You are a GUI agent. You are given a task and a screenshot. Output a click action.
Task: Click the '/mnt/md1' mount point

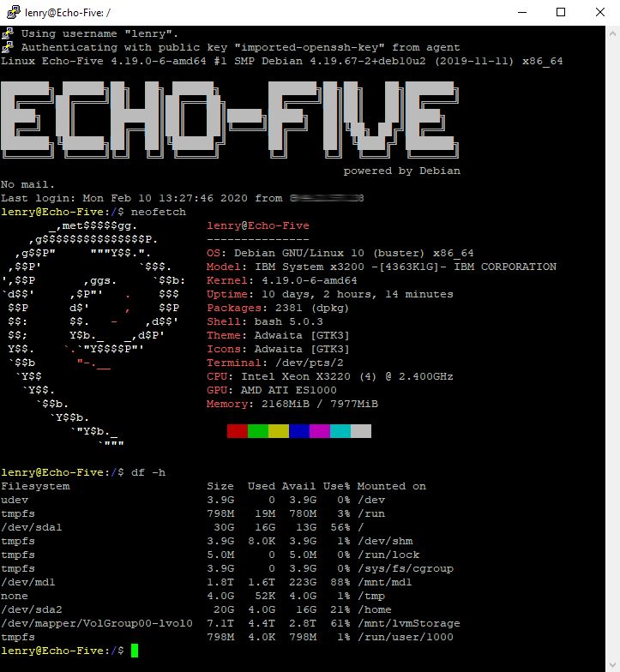coord(385,582)
